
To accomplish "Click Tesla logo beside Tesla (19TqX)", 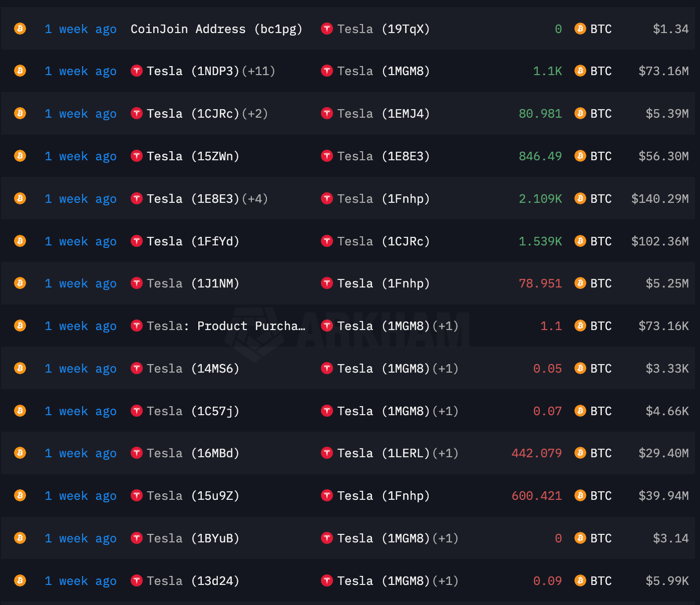I will coord(327,29).
